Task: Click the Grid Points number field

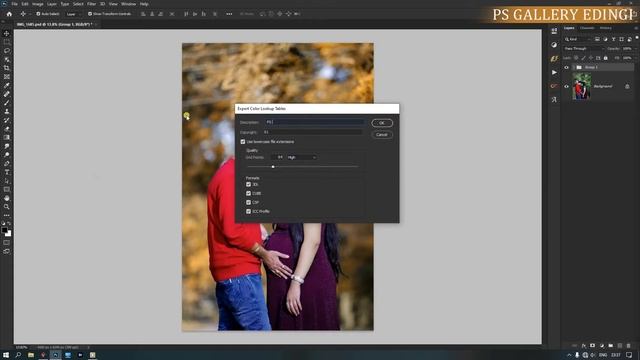Action: [279, 158]
